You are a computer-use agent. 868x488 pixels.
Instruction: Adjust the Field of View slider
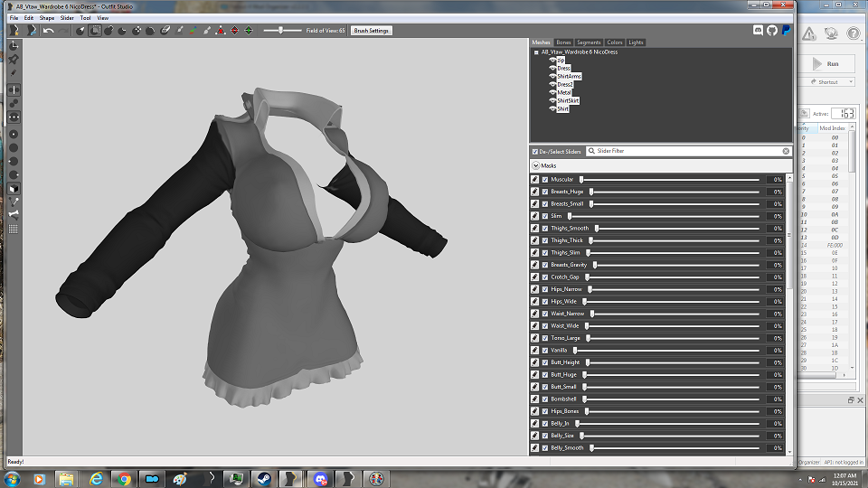pyautogui.click(x=282, y=31)
